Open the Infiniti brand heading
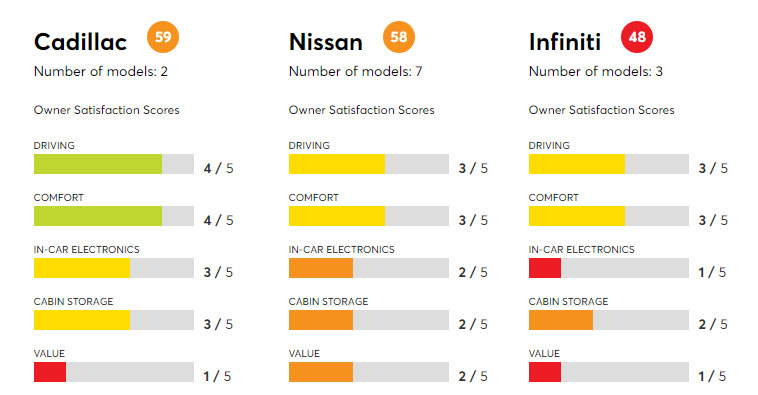 (x=565, y=42)
